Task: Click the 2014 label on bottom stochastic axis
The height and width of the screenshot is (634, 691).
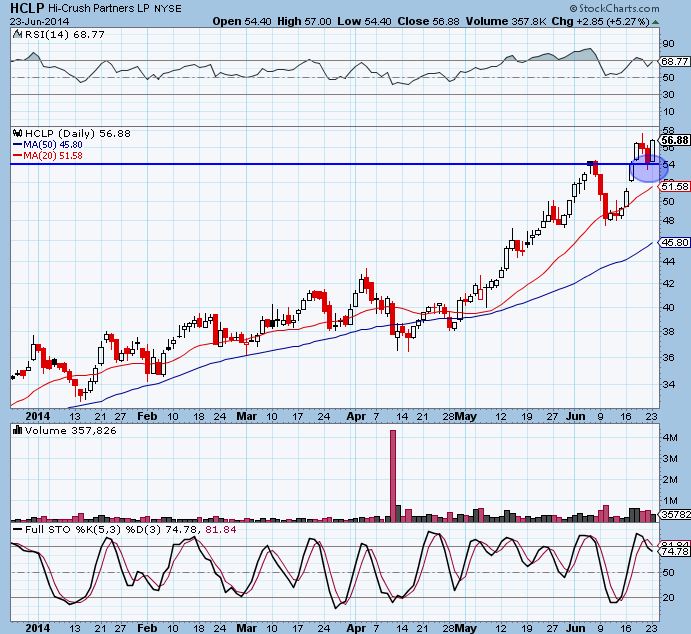Action: [38, 627]
